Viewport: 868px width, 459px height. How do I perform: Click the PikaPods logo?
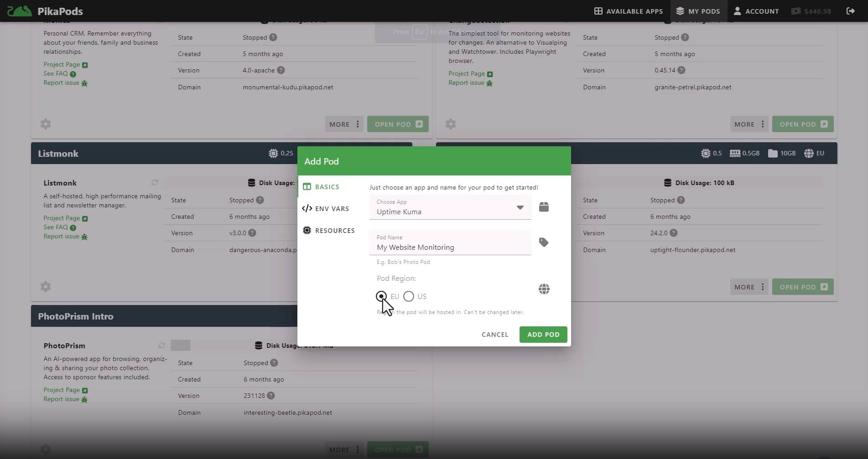(45, 11)
